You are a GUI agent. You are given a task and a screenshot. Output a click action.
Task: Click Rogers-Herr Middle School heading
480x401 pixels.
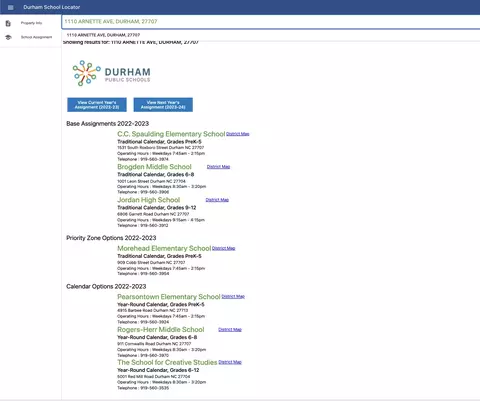click(161, 330)
